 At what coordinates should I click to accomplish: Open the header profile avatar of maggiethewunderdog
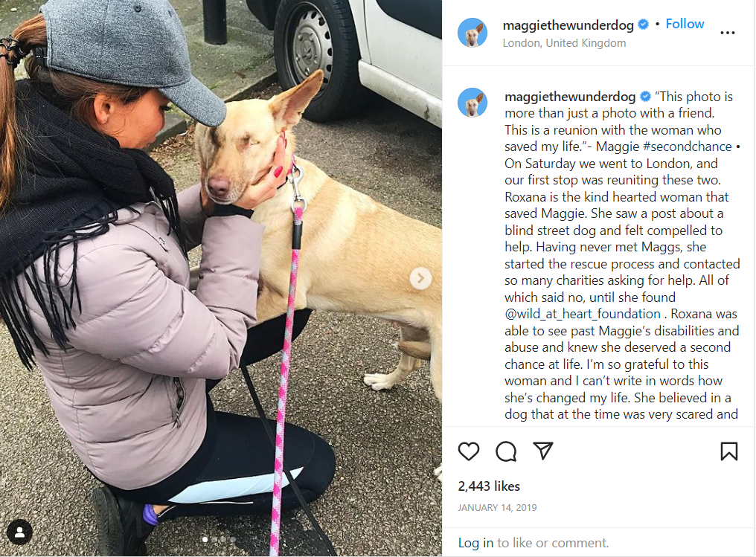[472, 33]
